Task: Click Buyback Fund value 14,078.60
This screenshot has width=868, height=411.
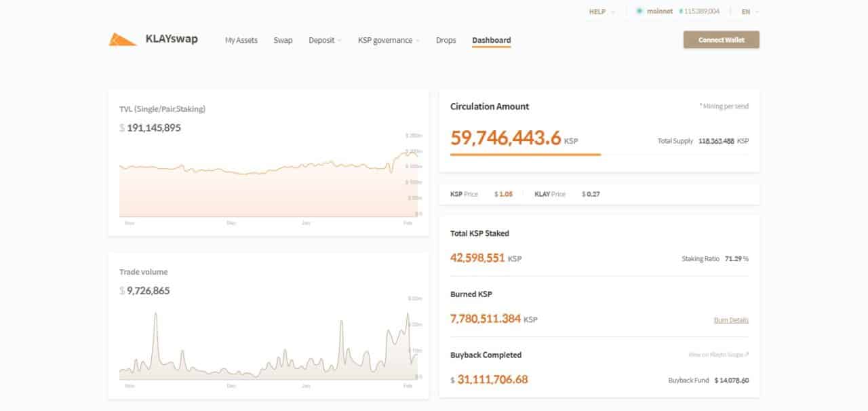Action: [x=735, y=380]
